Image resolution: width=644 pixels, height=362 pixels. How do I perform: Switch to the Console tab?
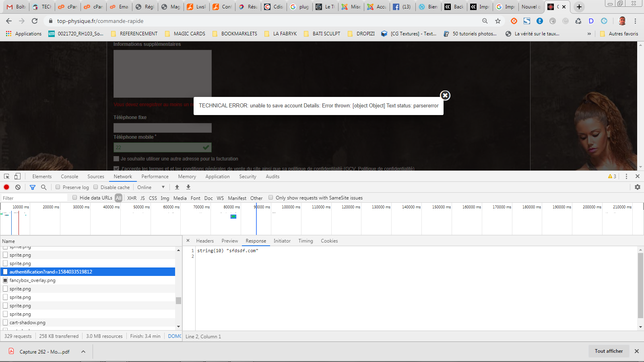coord(70,177)
